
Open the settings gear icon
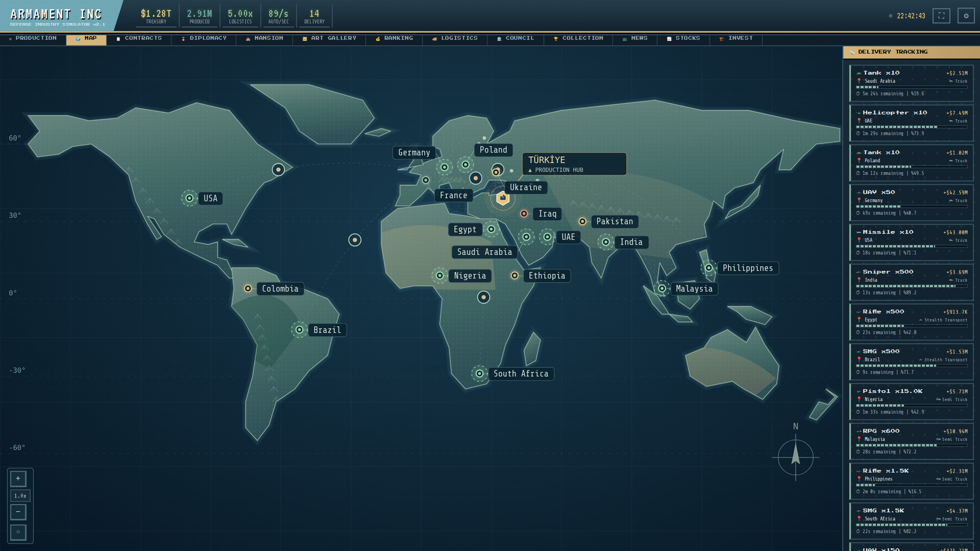click(966, 16)
